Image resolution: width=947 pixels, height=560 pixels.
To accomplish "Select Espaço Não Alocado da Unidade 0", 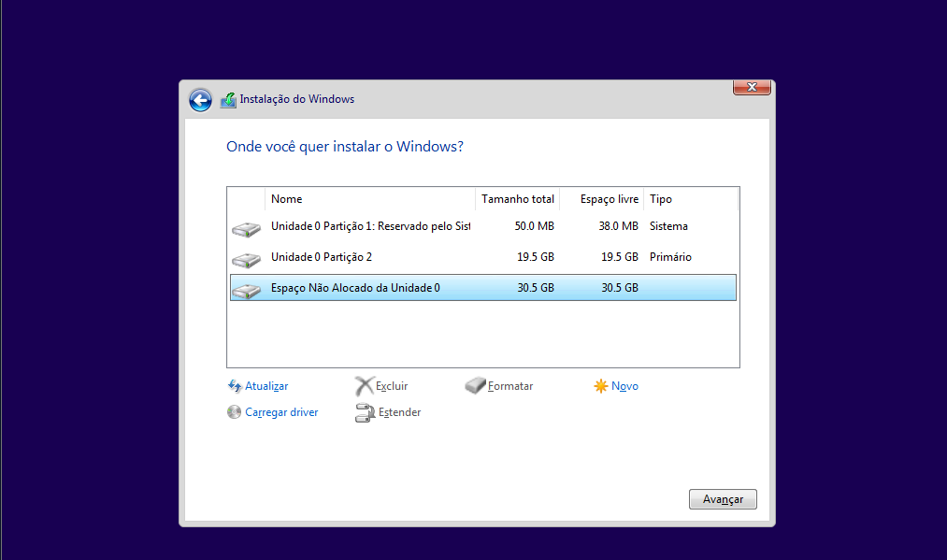I will pyautogui.click(x=483, y=288).
